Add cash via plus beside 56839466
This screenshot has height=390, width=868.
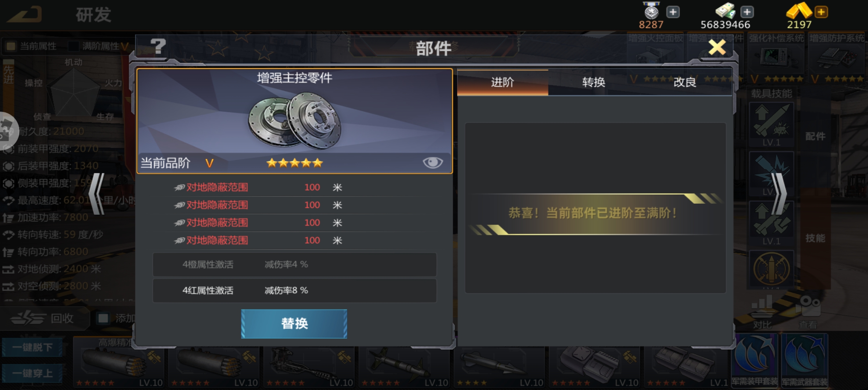[x=747, y=12]
